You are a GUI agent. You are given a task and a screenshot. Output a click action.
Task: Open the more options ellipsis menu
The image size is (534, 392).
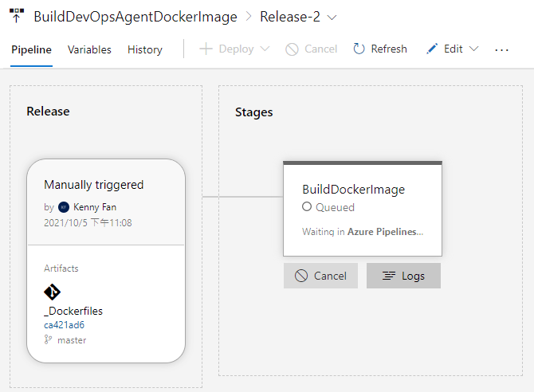point(501,49)
